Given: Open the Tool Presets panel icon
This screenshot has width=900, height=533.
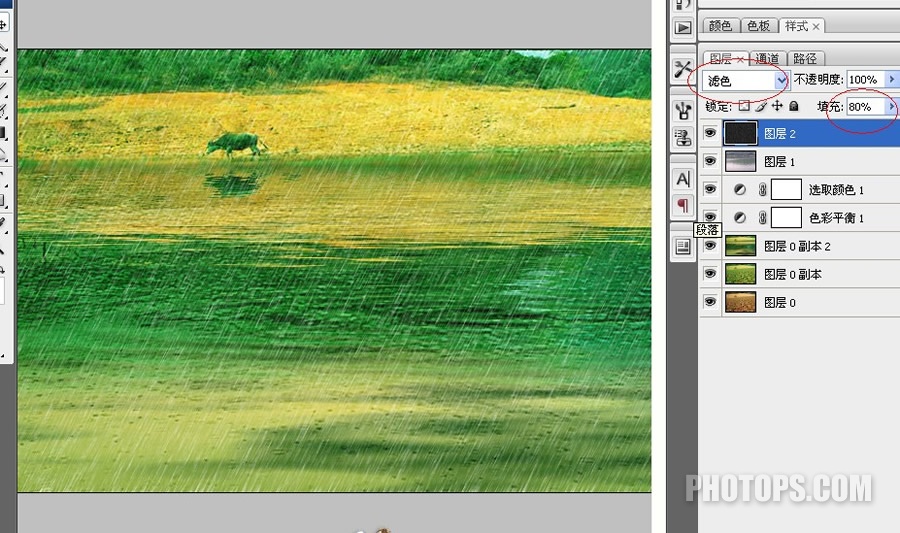Looking at the screenshot, I should coord(683,69).
